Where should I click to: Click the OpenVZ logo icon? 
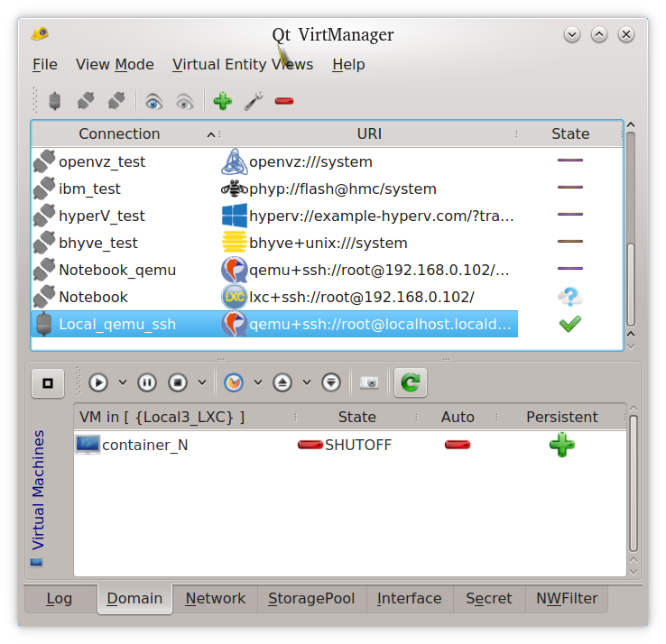pyautogui.click(x=234, y=161)
